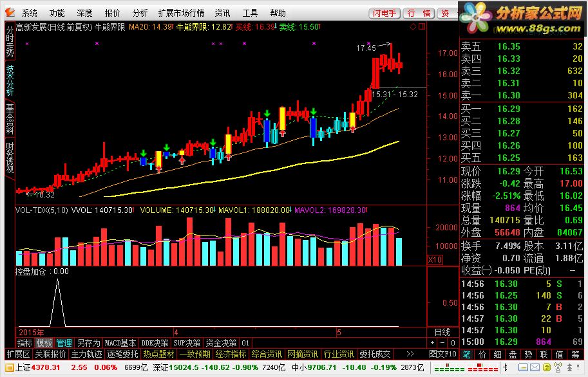Open the 综合资讯 tab
The image size is (588, 377).
pos(267,354)
